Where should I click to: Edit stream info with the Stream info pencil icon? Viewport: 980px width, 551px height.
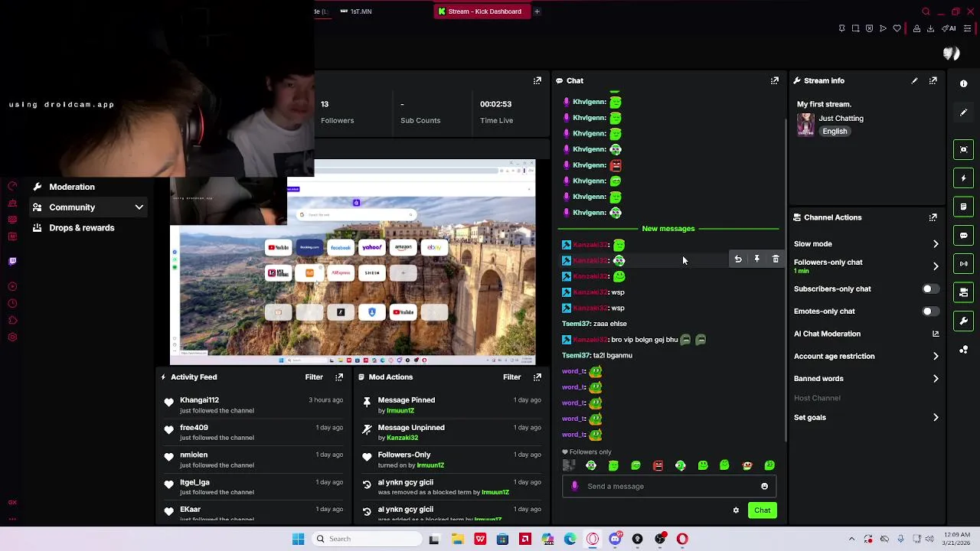click(914, 80)
